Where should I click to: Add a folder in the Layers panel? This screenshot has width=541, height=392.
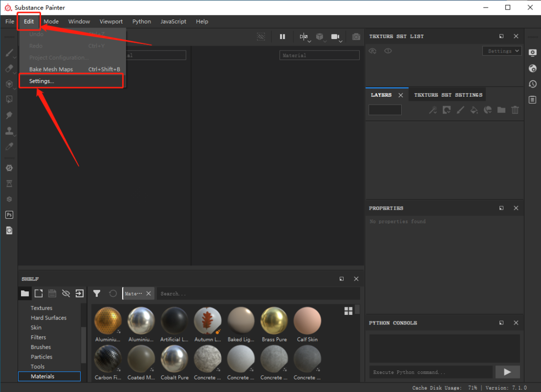tap(501, 110)
